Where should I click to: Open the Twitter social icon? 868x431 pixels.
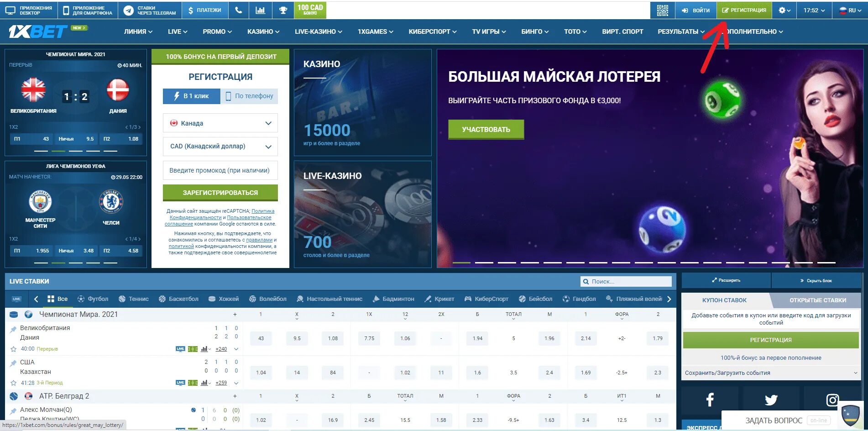tap(771, 400)
